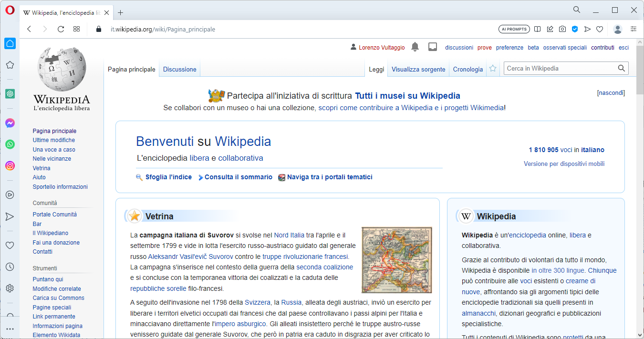Select the 'Pagina principale' page tab
Image resolution: width=644 pixels, height=339 pixels.
click(x=132, y=69)
